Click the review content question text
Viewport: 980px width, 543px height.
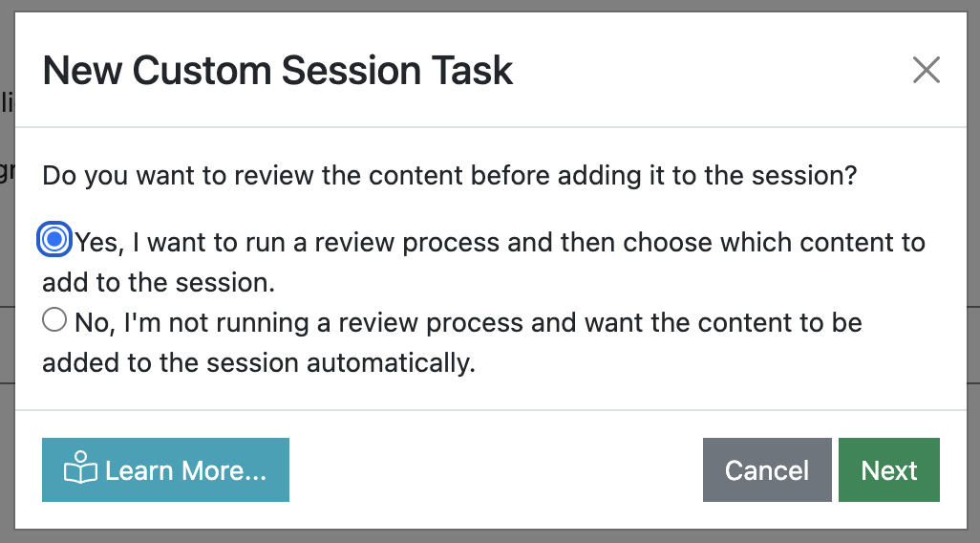pos(449,176)
